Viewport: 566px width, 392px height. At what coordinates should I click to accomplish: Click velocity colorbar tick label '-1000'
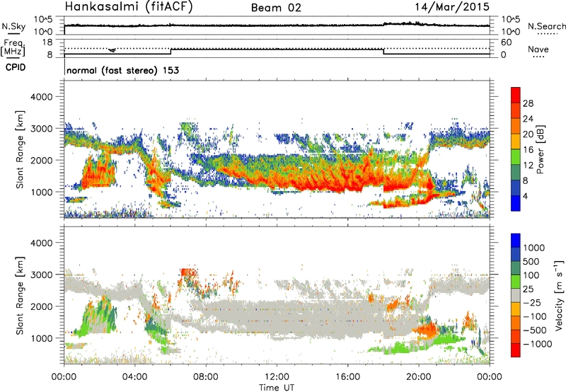click(537, 344)
